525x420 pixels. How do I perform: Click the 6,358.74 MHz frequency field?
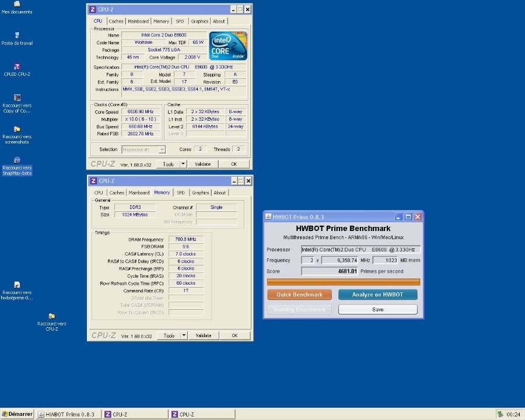pos(340,260)
